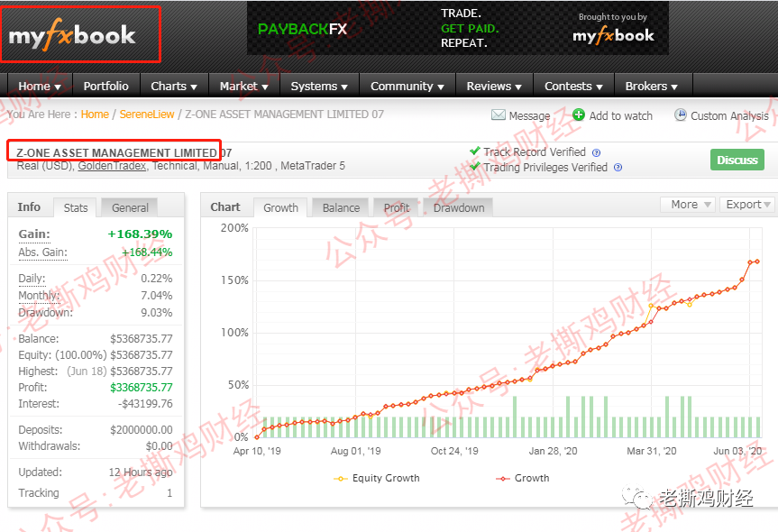Click the green plus Add to watch icon
The image size is (778, 532).
(x=579, y=115)
